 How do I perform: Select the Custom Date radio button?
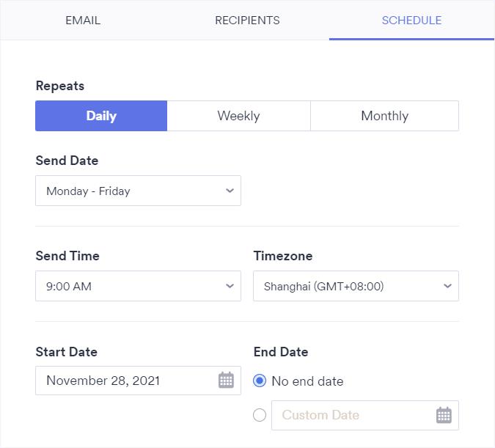(x=260, y=415)
